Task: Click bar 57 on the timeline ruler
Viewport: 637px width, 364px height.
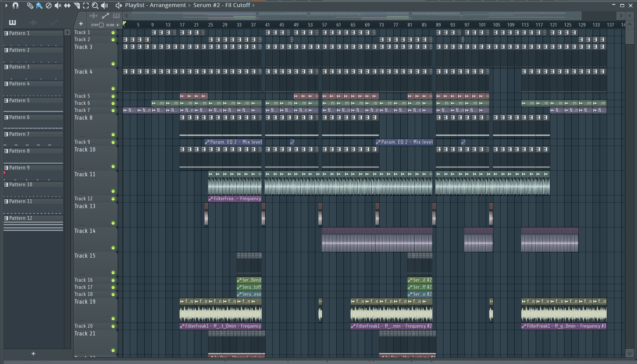Action: (x=324, y=25)
